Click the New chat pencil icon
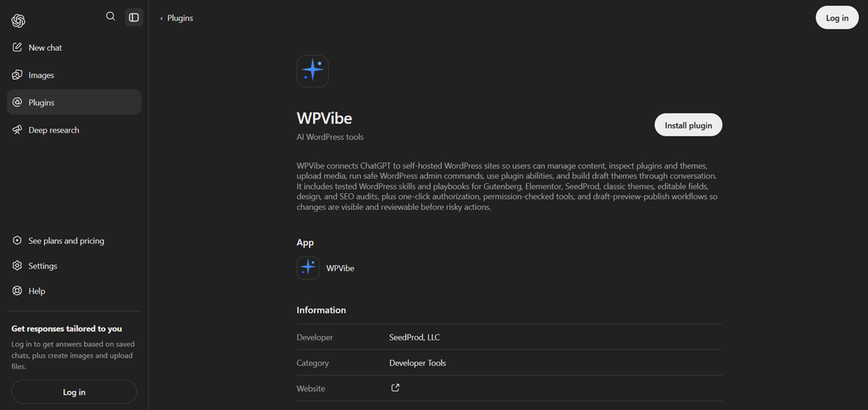868x410 pixels. click(17, 47)
